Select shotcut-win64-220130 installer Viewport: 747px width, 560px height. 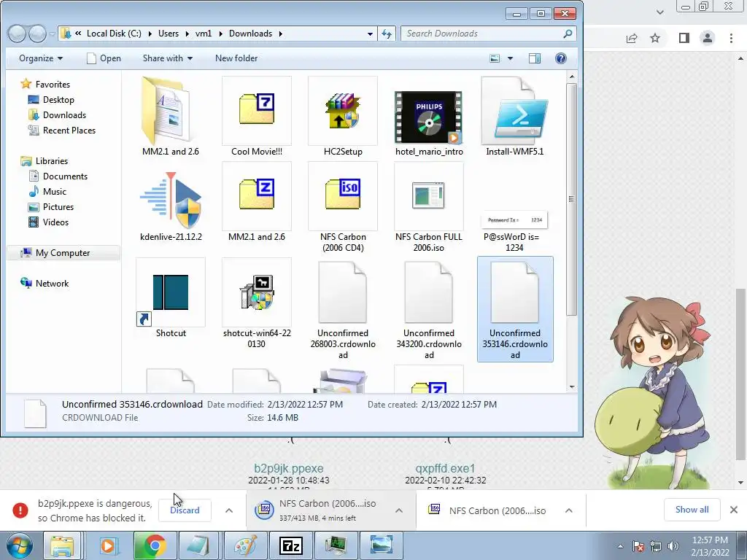[257, 303]
